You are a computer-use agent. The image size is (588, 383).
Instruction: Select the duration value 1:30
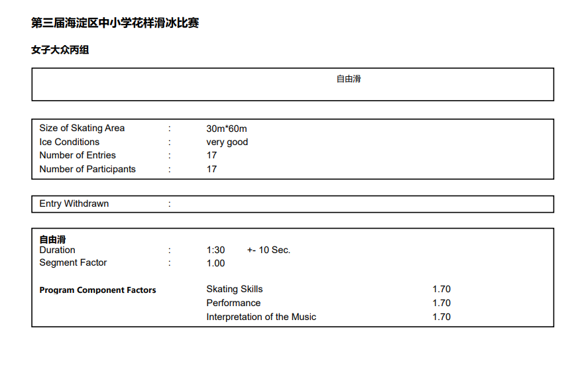215,250
